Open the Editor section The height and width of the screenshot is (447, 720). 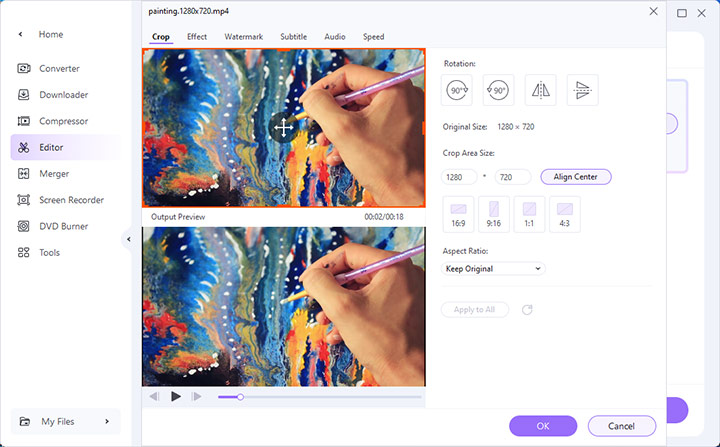66,147
